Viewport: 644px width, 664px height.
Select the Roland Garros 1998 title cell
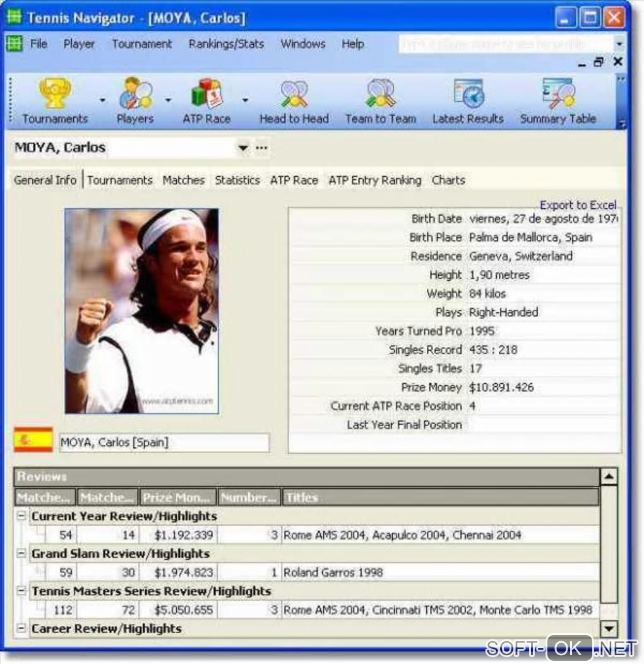coord(440,572)
